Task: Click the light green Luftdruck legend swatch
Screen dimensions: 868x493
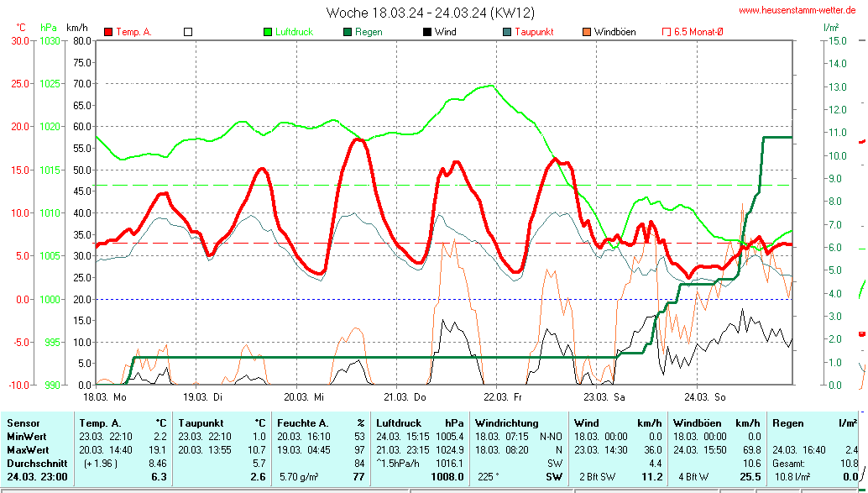Action: coord(268,32)
